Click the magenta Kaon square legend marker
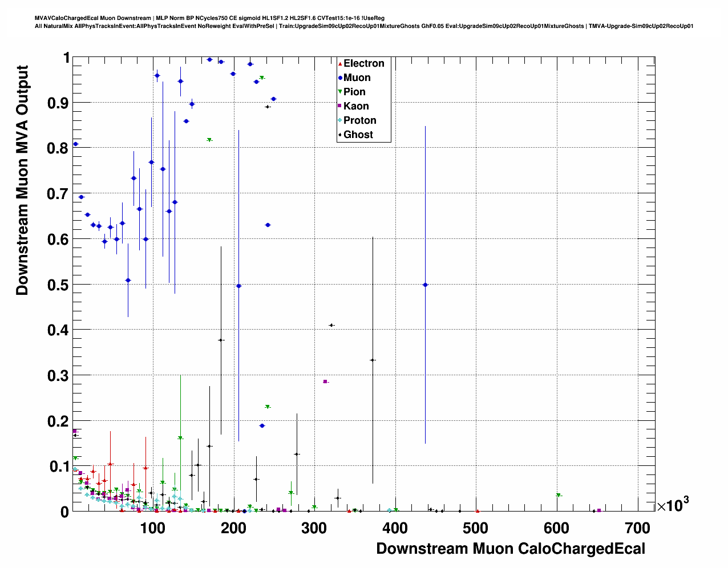The height and width of the screenshot is (568, 728). point(341,106)
